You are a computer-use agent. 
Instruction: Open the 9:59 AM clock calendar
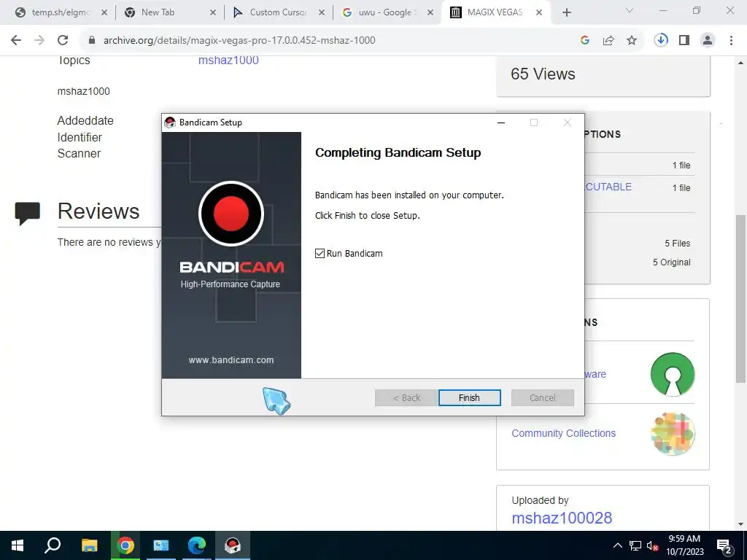pyautogui.click(x=684, y=545)
